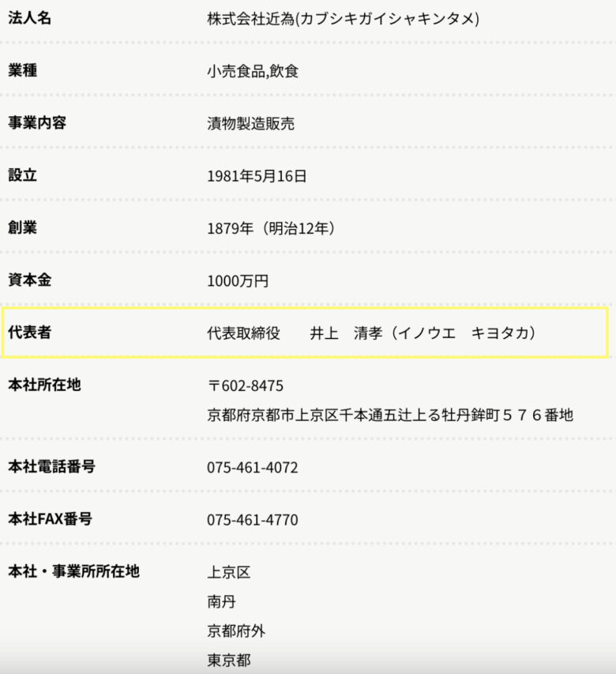Click the address line 京都府京都市上京区千本通五辻上る
The width and height of the screenshot is (616, 674).
pos(324,416)
